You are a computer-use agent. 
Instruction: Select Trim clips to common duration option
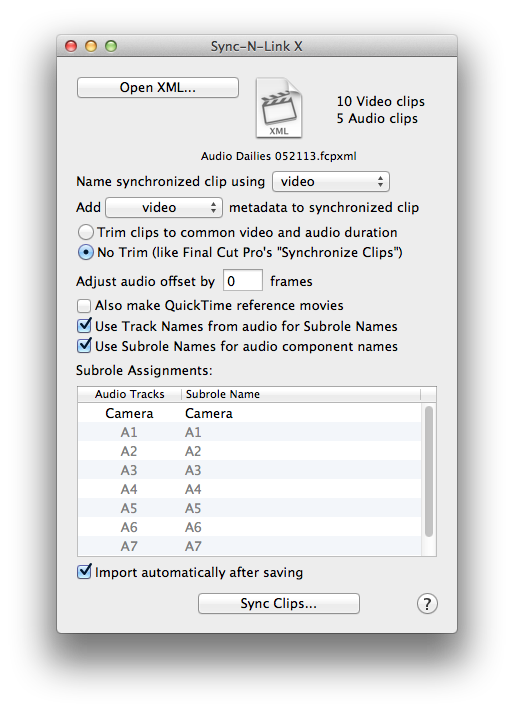click(x=86, y=232)
